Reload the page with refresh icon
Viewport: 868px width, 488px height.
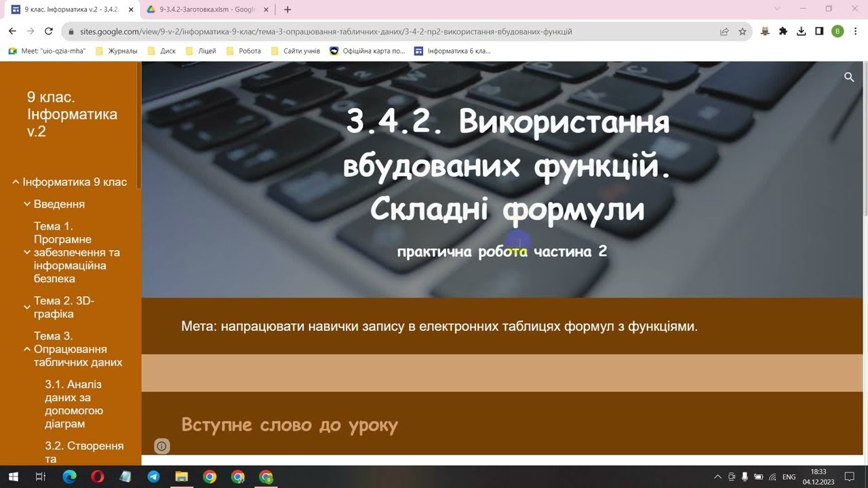pyautogui.click(x=48, y=31)
